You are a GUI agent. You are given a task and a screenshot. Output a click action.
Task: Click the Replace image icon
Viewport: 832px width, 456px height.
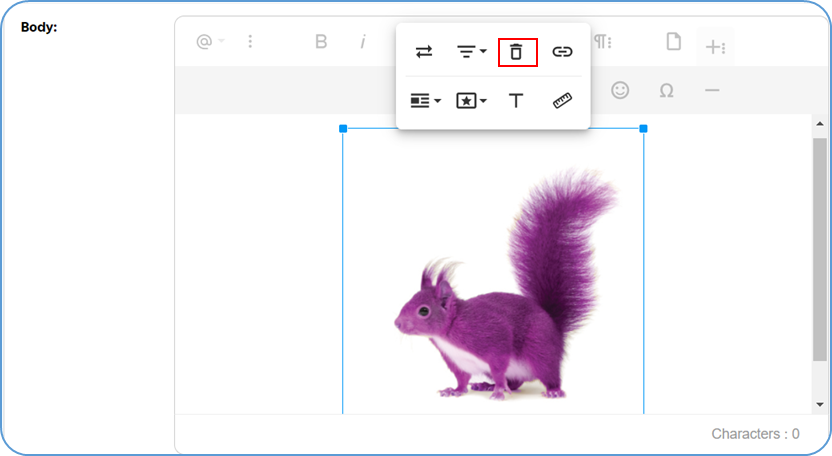[x=424, y=52]
